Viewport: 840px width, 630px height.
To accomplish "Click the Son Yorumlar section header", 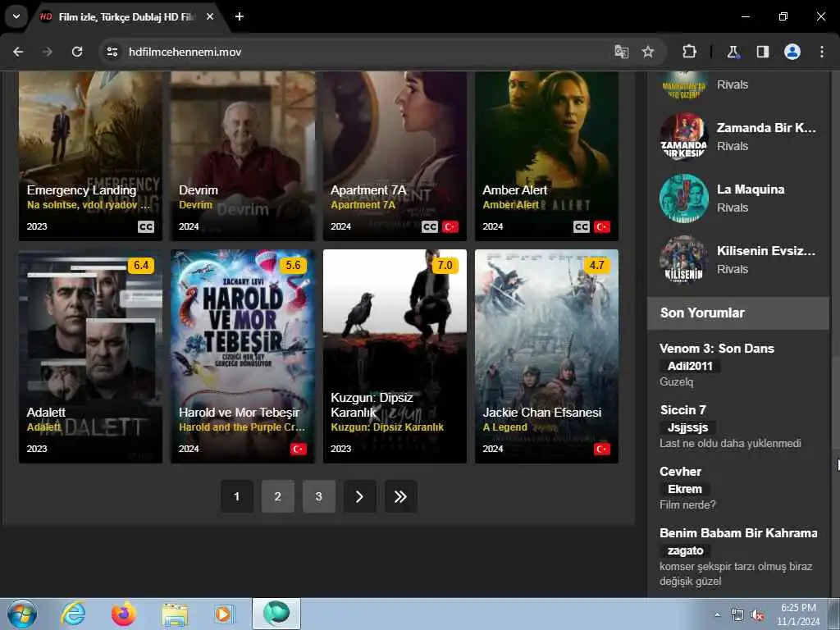I will (x=737, y=313).
